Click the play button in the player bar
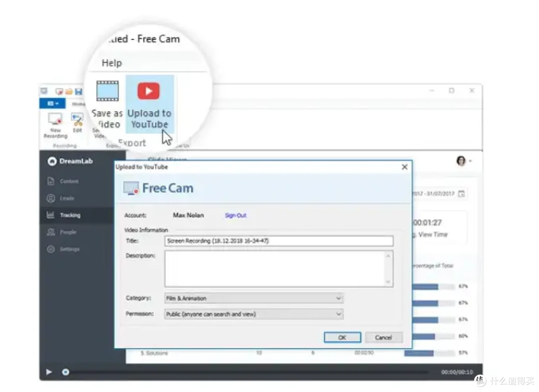This screenshot has width=539, height=392. (x=49, y=372)
